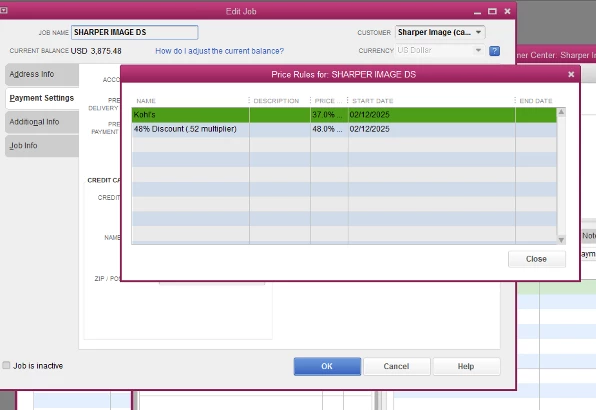Select the Job Info tab
This screenshot has width=596, height=410.
tap(42, 146)
